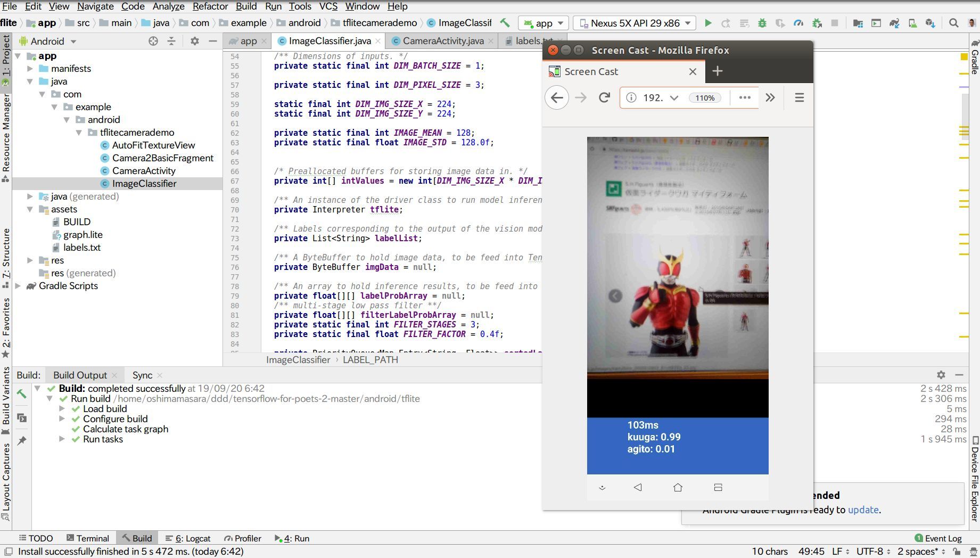Run the app using the green play icon
Viewport: 980px width, 558px height.
[x=708, y=23]
